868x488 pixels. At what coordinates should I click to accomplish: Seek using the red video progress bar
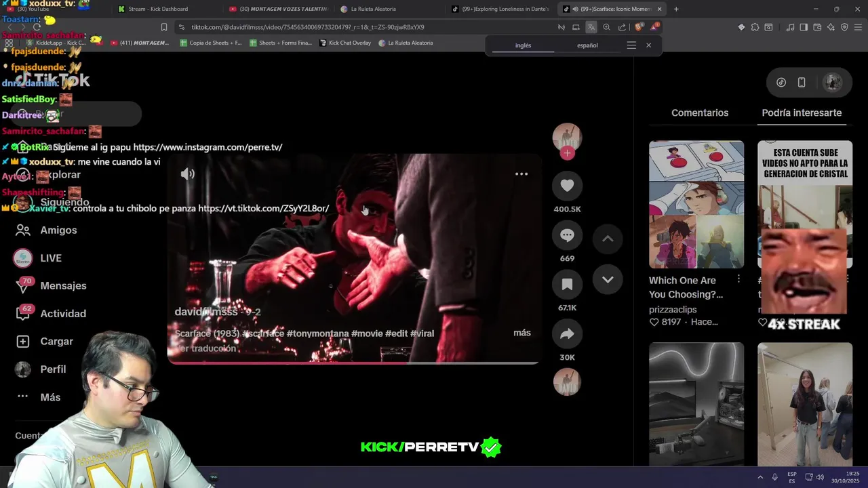(353, 363)
